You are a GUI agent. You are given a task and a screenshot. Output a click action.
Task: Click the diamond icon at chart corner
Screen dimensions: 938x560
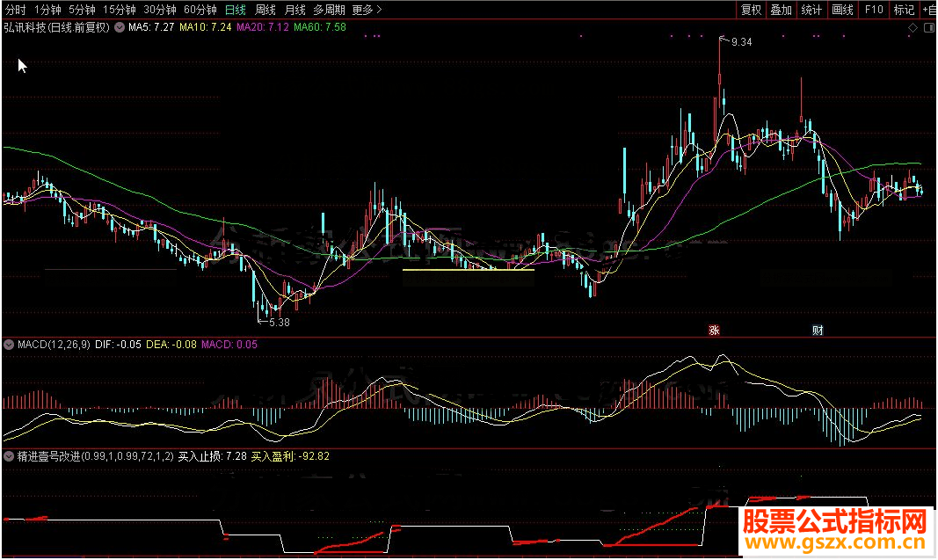coord(913,27)
